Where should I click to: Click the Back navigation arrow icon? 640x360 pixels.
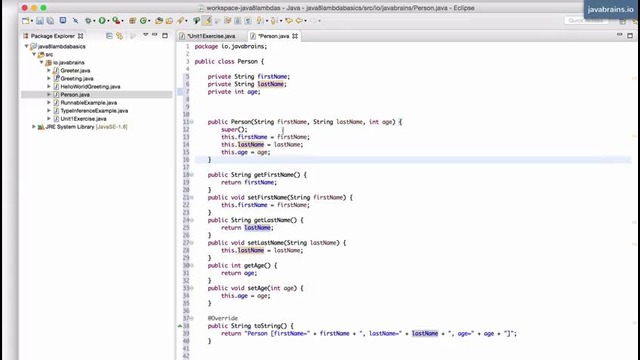click(x=299, y=20)
